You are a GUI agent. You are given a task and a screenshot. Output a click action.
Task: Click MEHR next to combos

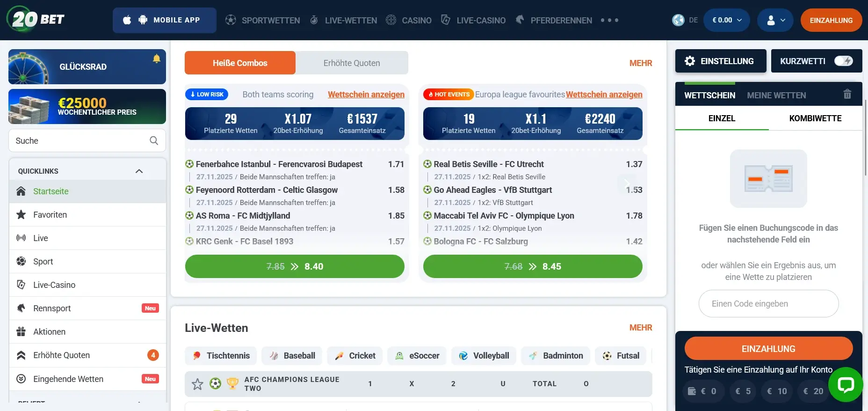pyautogui.click(x=641, y=63)
